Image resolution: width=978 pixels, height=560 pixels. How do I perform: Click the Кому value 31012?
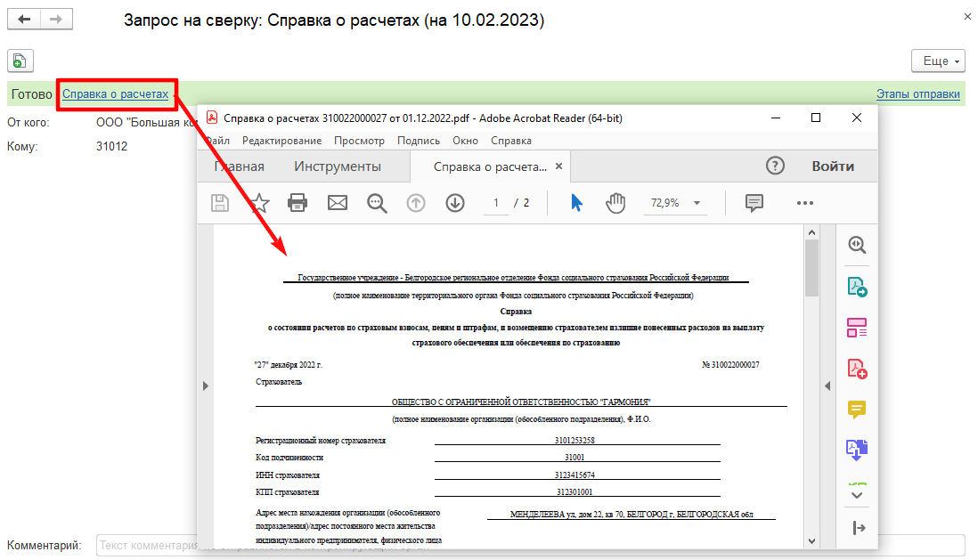[x=111, y=147]
